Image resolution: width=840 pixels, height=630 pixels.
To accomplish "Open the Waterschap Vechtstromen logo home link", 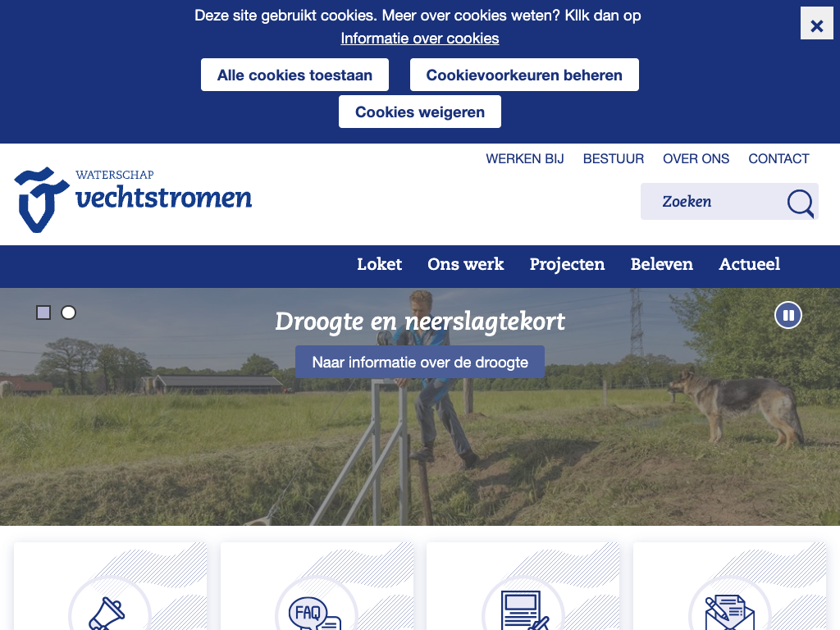I will pos(133,200).
